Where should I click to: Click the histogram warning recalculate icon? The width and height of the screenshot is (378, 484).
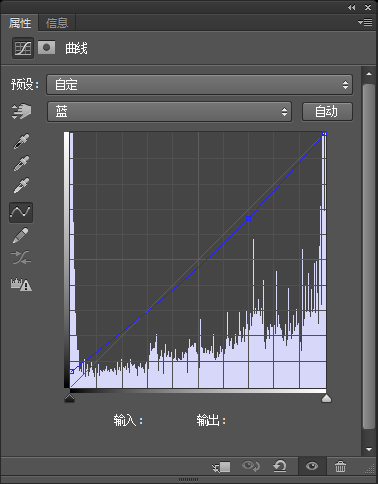[21, 285]
